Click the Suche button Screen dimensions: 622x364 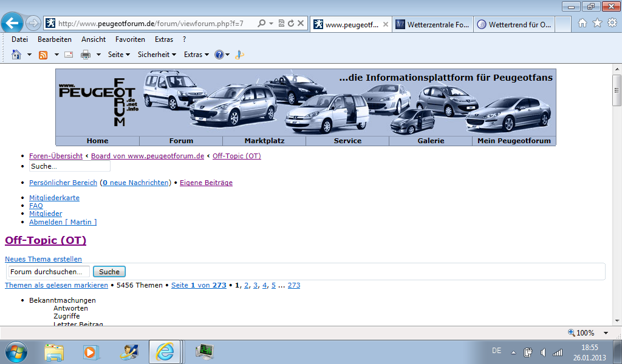(109, 272)
